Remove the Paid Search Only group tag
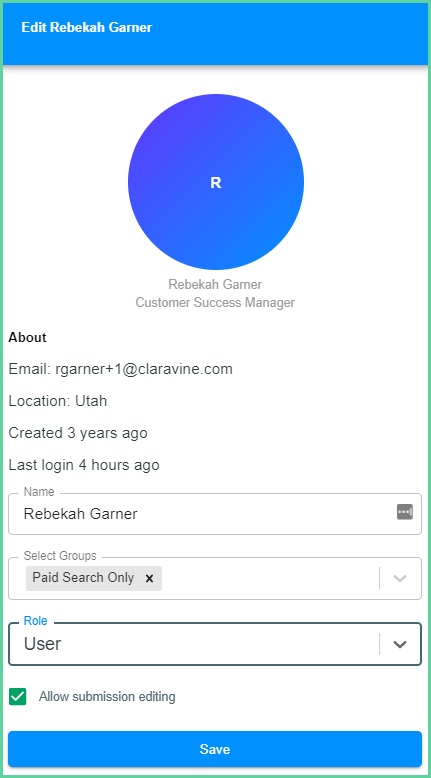The width and height of the screenshot is (431, 778). [x=149, y=578]
